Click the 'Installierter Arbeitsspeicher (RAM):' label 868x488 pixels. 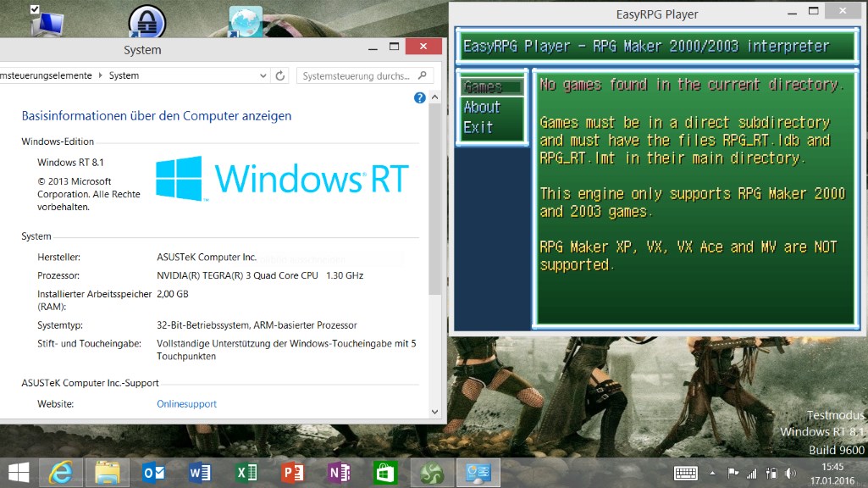pos(94,300)
